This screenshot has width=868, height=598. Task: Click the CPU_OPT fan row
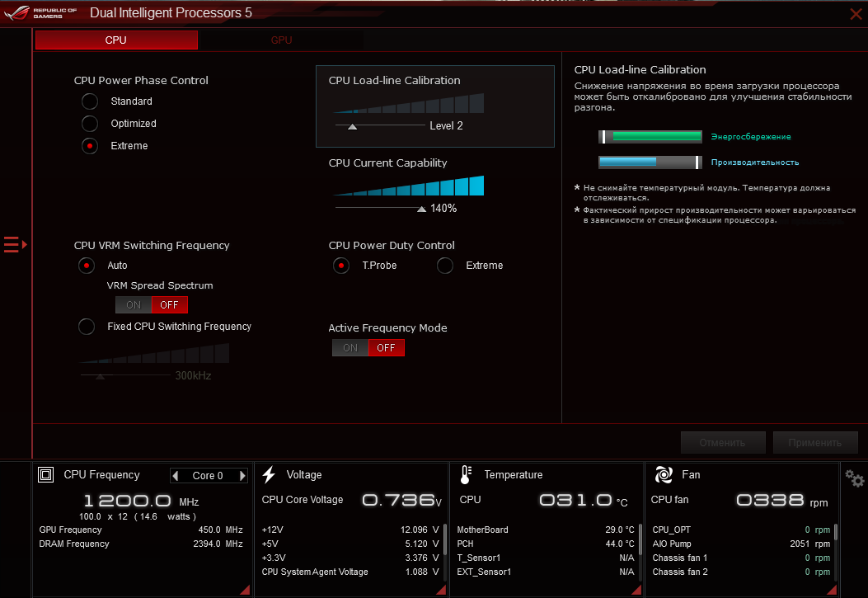tap(741, 530)
